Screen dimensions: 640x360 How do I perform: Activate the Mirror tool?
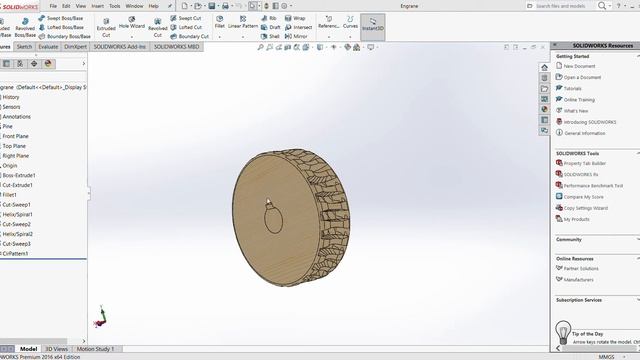[x=296, y=36]
